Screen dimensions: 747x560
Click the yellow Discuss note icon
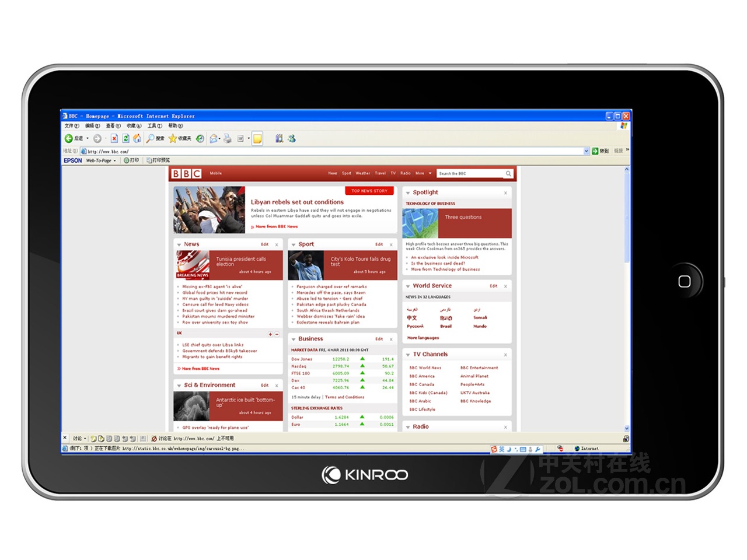pyautogui.click(x=257, y=138)
